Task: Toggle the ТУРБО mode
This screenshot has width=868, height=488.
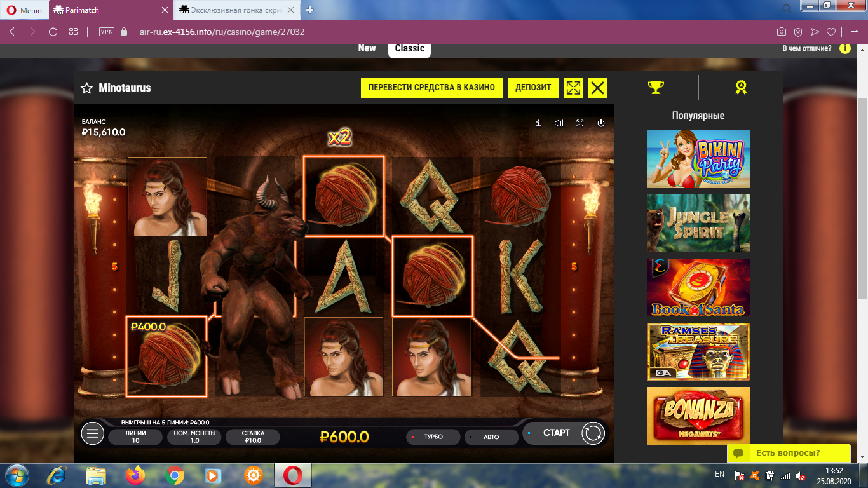Action: [x=431, y=437]
